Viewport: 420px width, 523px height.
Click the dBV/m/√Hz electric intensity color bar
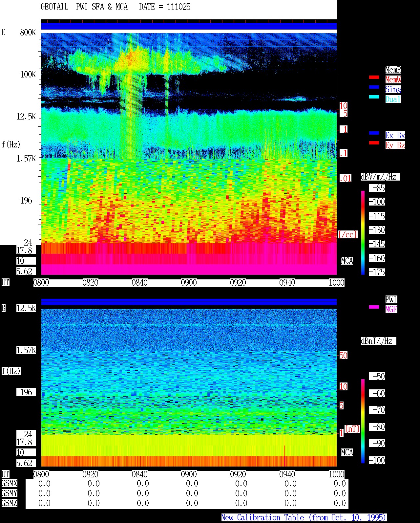[x=363, y=232]
